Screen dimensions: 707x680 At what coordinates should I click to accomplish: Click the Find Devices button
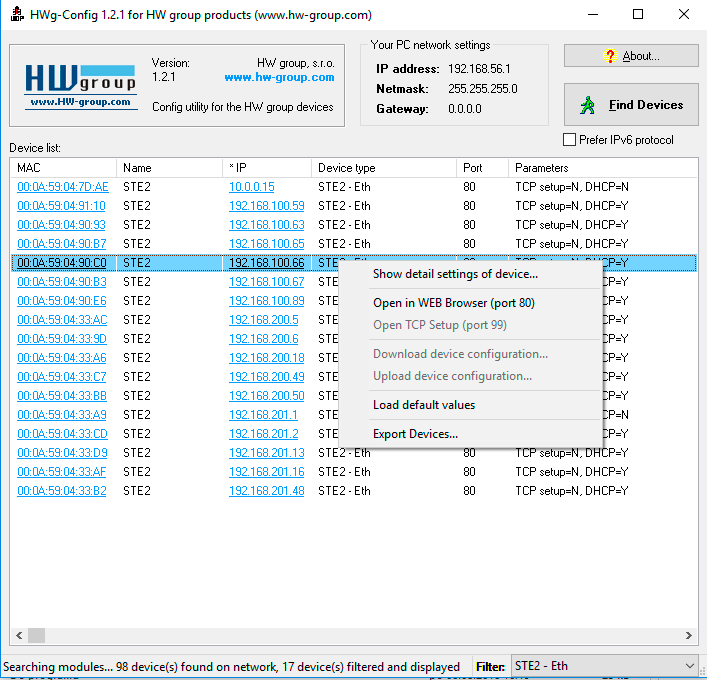(631, 105)
